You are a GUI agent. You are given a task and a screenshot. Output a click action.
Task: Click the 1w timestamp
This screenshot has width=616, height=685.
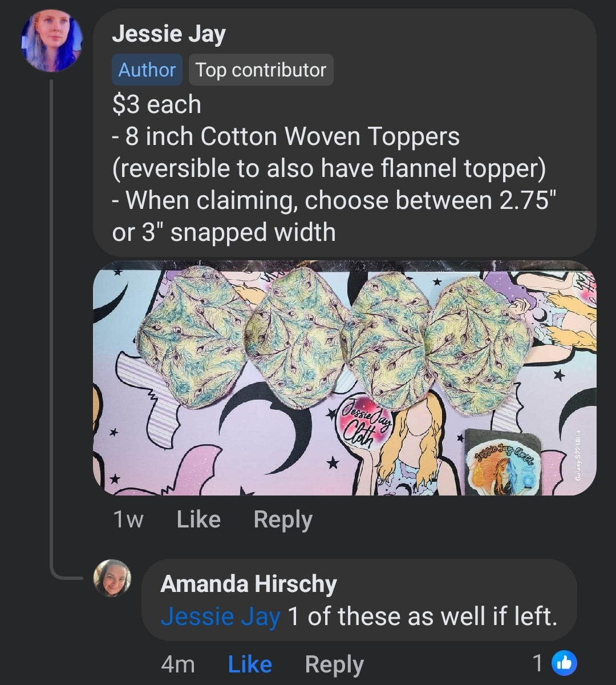coord(128,519)
